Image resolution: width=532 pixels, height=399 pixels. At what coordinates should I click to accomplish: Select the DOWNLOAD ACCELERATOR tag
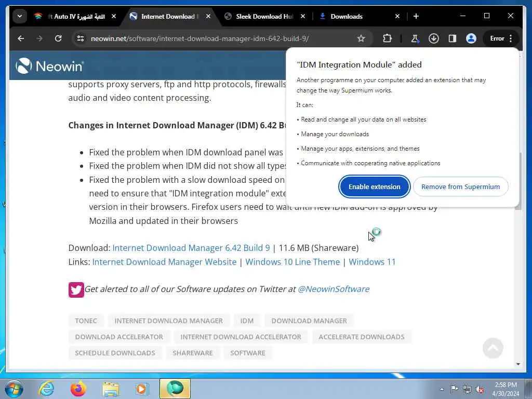(x=119, y=337)
